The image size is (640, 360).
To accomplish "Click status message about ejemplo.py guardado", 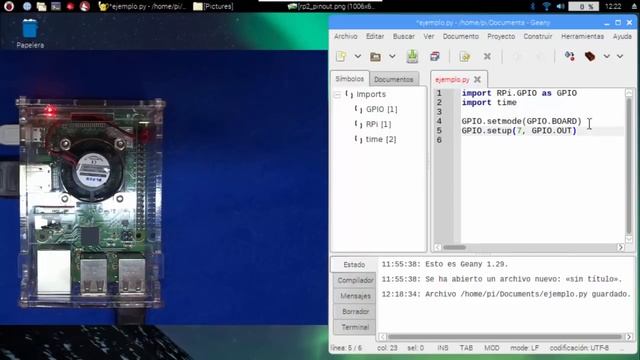I will tap(506, 294).
